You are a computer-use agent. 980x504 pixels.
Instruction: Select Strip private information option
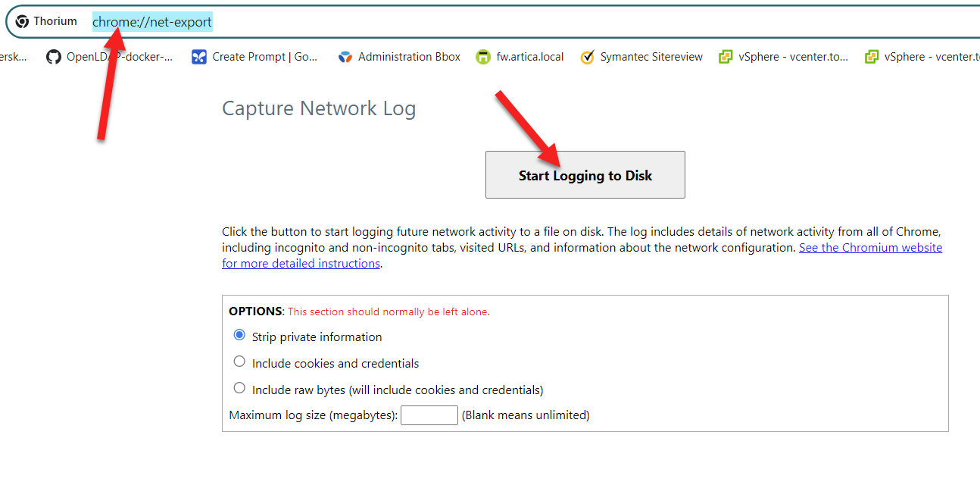[x=239, y=335]
